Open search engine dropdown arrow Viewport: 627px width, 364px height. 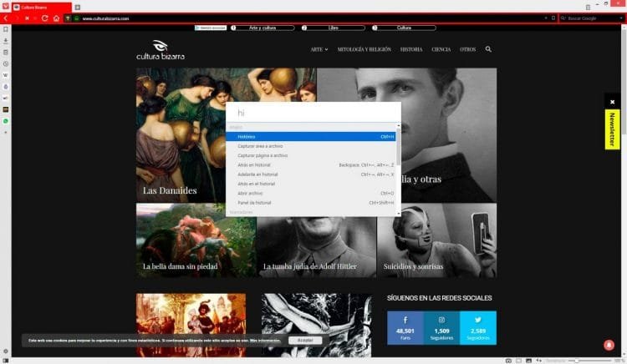tap(621, 18)
